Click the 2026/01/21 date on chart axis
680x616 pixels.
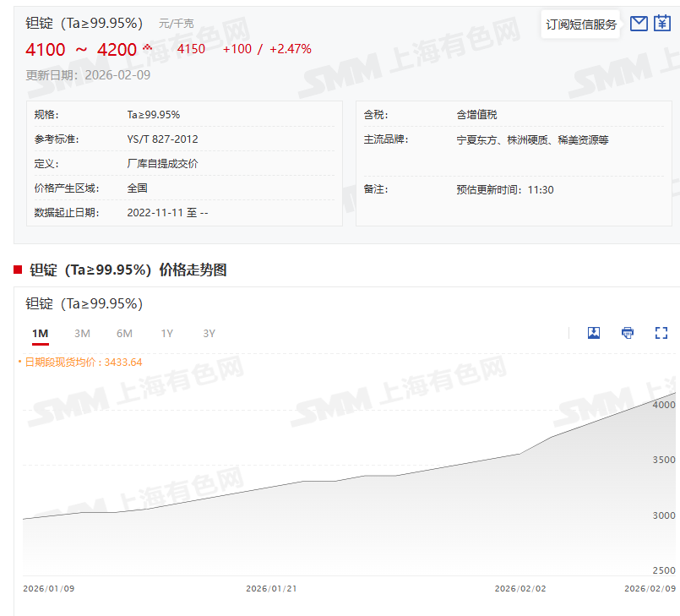tap(271, 588)
